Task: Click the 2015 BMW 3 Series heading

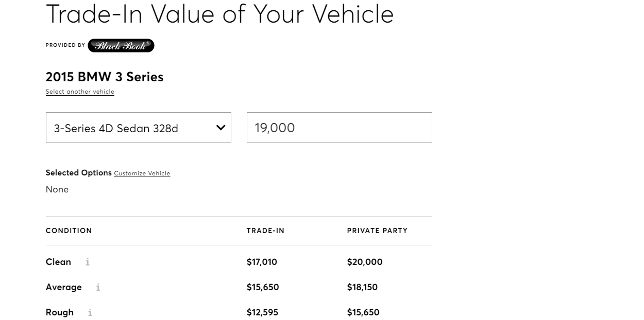Action: click(x=105, y=77)
